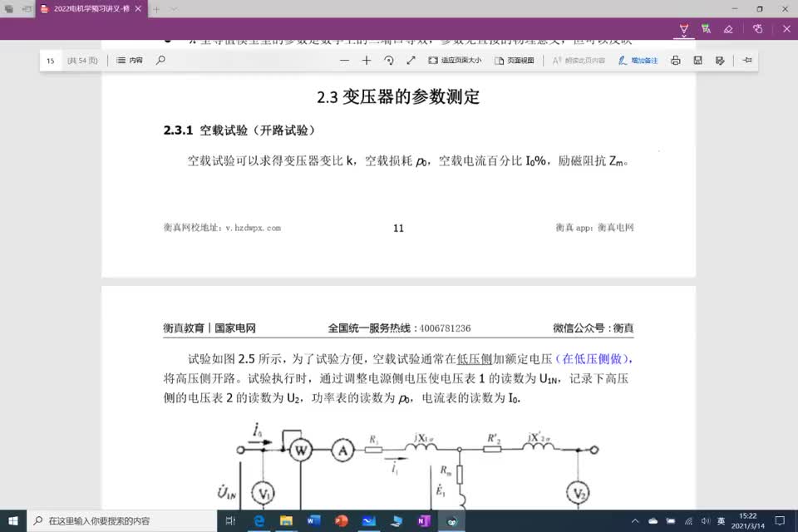Pin the PDF toolbar
The height and width of the screenshot is (532, 798).
(x=747, y=60)
